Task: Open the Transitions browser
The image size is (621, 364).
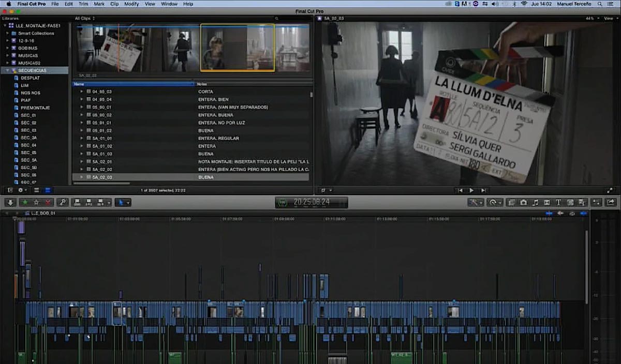Action: click(547, 202)
